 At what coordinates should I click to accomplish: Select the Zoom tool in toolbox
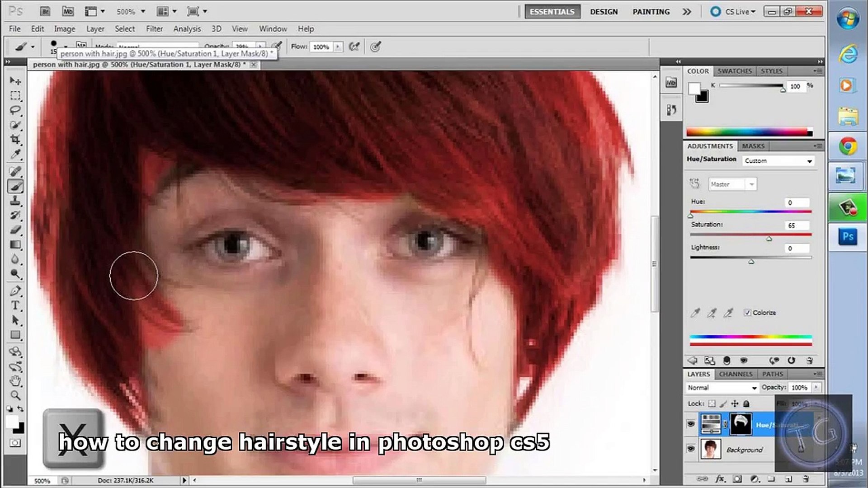tap(15, 395)
